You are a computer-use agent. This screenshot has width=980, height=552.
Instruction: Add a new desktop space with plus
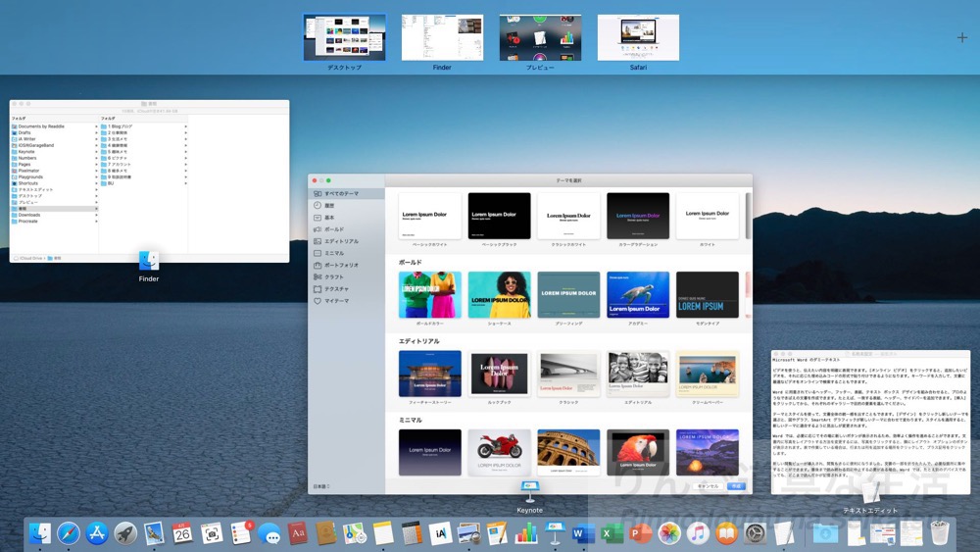tap(962, 37)
